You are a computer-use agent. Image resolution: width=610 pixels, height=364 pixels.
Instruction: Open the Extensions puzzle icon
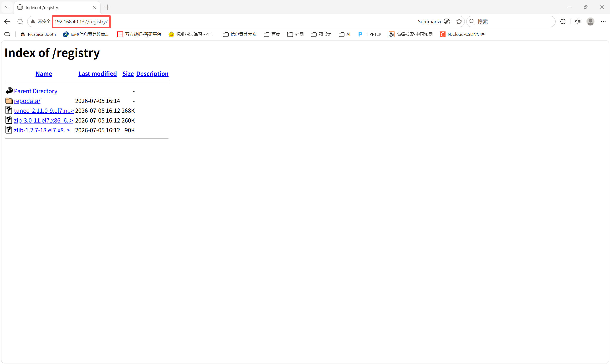click(x=563, y=22)
